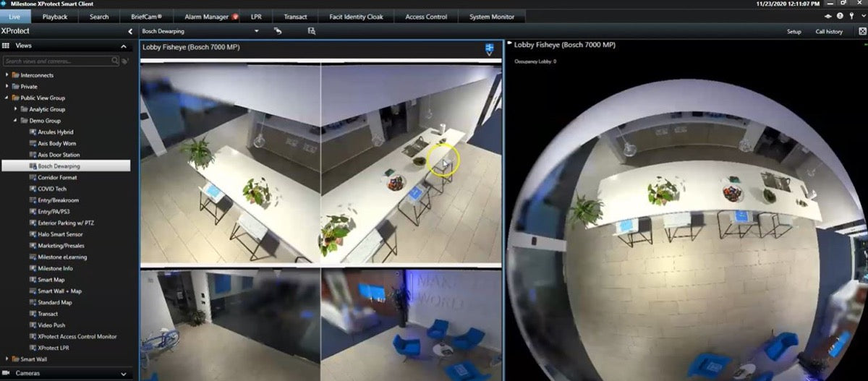Click the status icon left of Help
Screen dimensions: 868x381
(828, 17)
